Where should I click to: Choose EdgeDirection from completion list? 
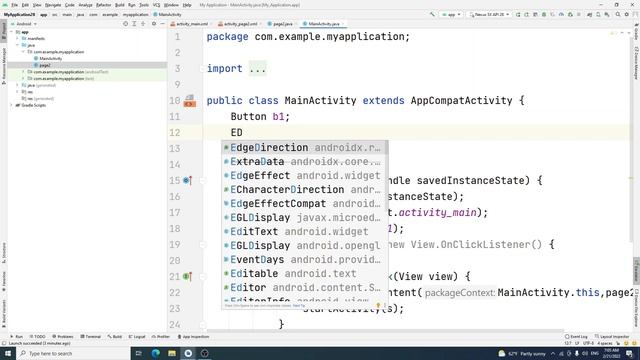tap(304, 147)
